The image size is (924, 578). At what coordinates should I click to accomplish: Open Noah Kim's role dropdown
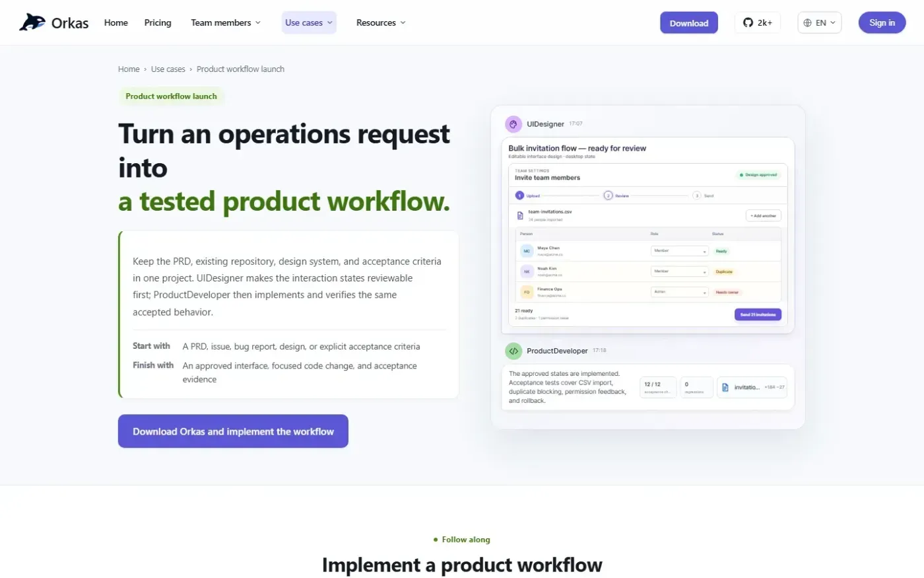[x=680, y=271]
